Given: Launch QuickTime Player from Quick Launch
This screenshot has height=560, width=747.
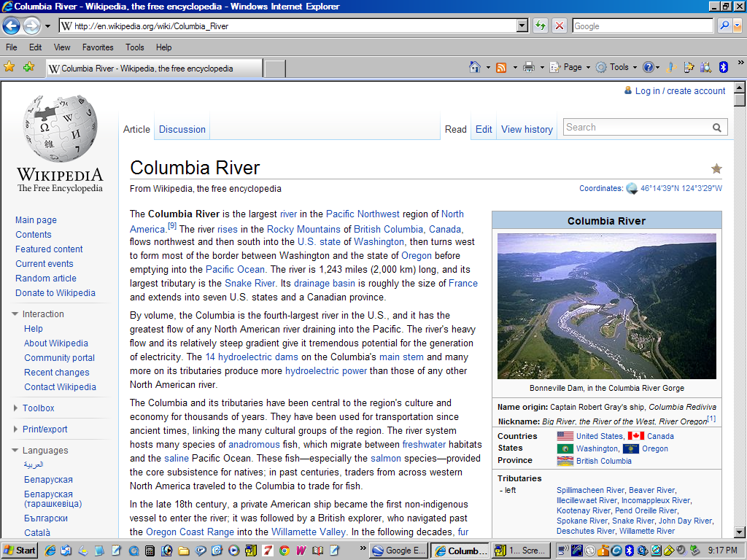Looking at the screenshot, I should point(133,551).
